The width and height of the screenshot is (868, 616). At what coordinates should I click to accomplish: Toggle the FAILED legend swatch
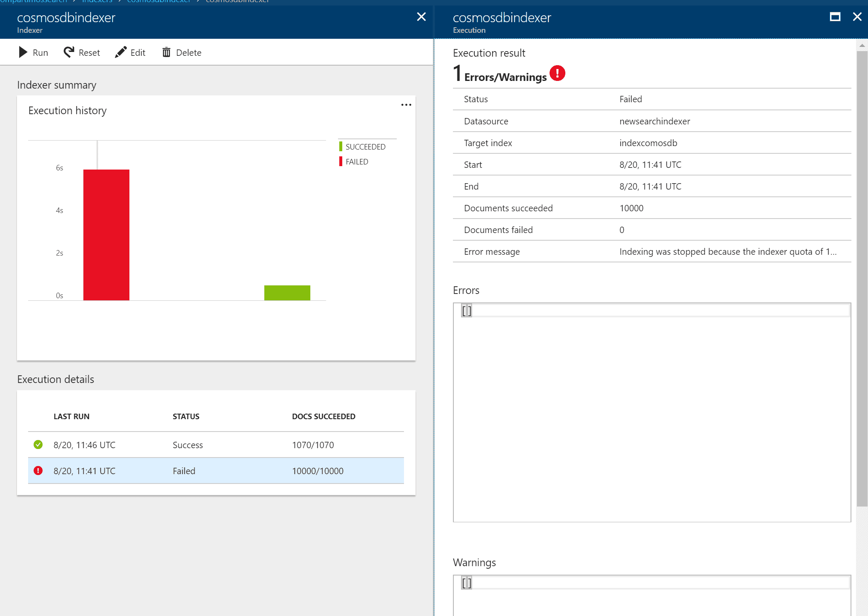coord(341,161)
